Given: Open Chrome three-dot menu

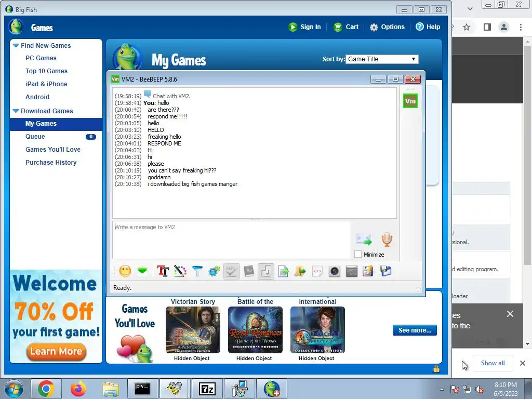Looking at the screenshot, I should 521,27.
